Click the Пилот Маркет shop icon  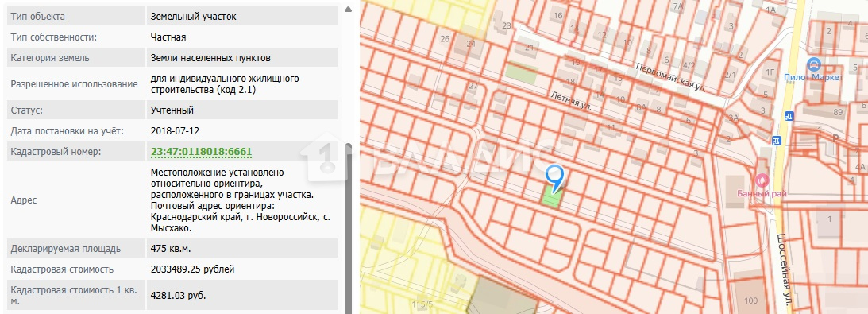[813, 63]
